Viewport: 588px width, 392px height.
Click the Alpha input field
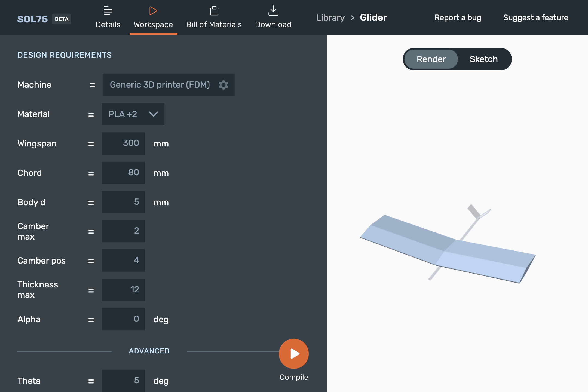click(x=123, y=319)
